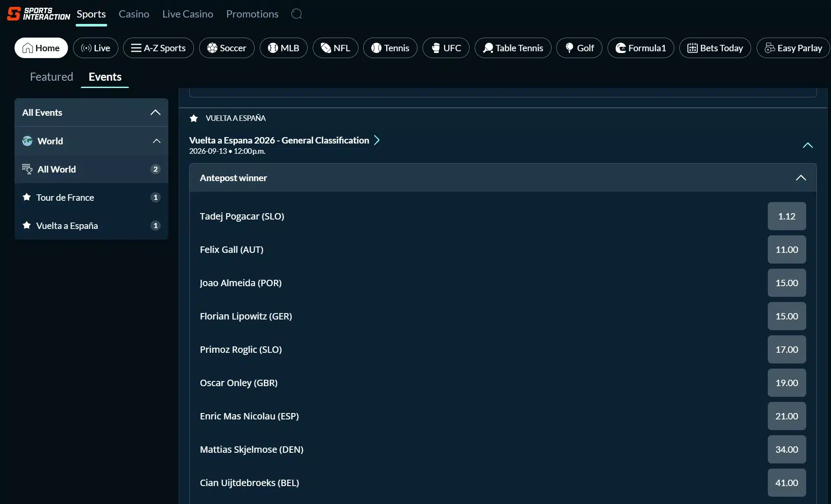Click the Live broadcast signal icon
The image size is (831, 504).
click(86, 48)
